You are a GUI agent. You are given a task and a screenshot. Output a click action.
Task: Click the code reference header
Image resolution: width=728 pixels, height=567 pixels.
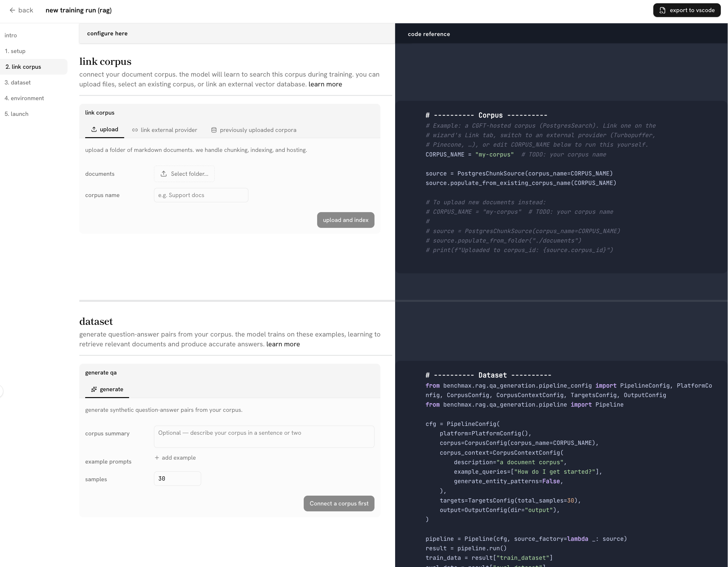pyautogui.click(x=429, y=34)
